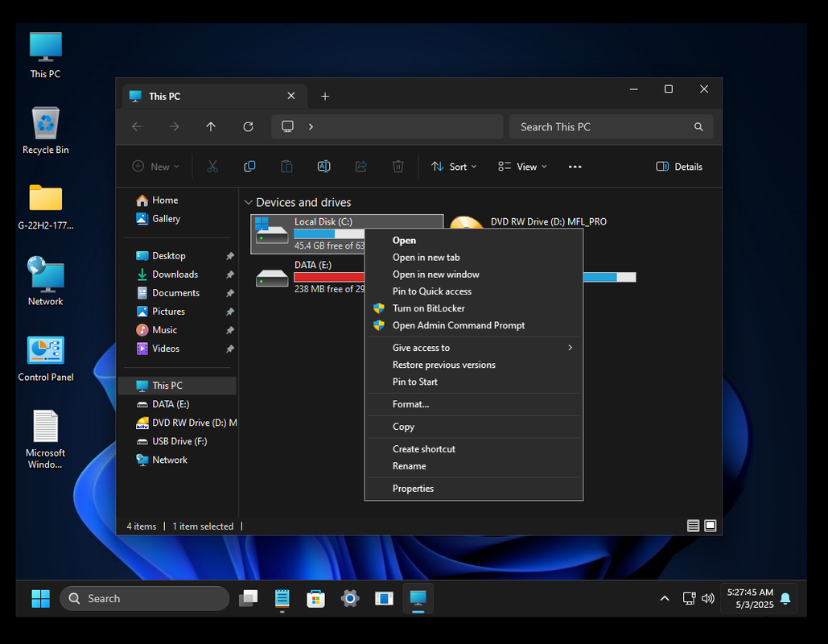Expand the Give access to submenu
The image size is (828, 644).
click(x=474, y=348)
